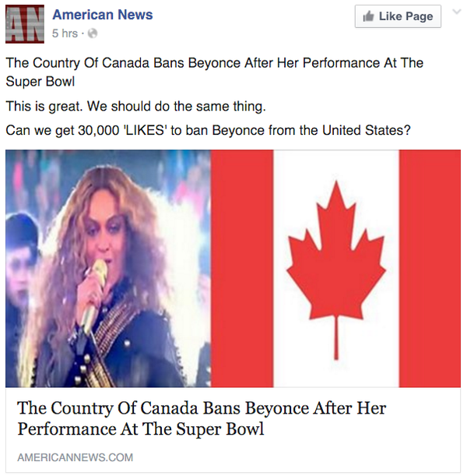
Task: Click the thumbs-up icon on Like Page
Action: point(368,16)
